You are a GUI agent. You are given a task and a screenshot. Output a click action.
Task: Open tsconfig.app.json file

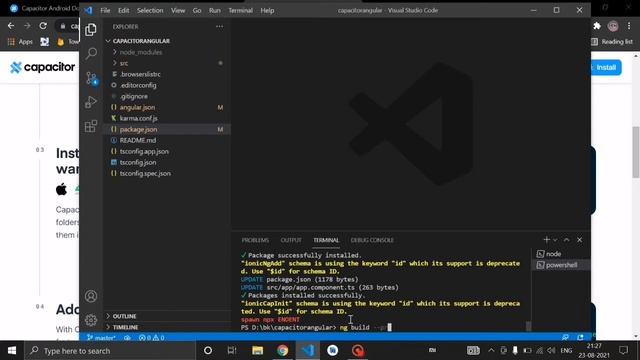[x=167, y=151]
